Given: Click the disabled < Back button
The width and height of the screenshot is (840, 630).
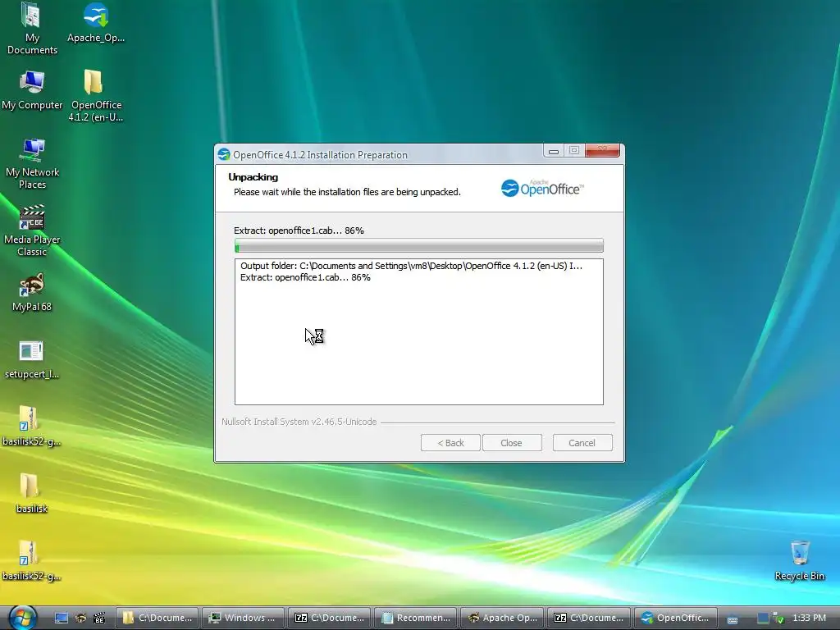Looking at the screenshot, I should pyautogui.click(x=450, y=442).
